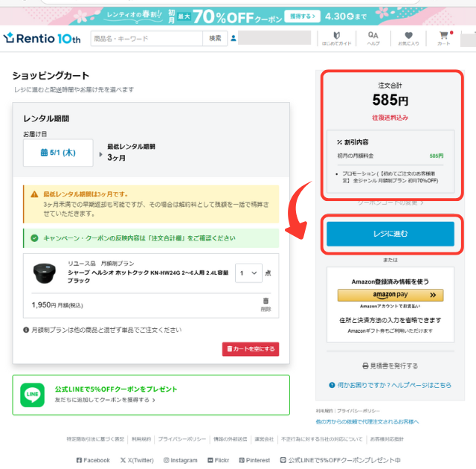The height and width of the screenshot is (469, 476).
Task: Open the 5/1 delivery date picker
Action: coord(58,153)
